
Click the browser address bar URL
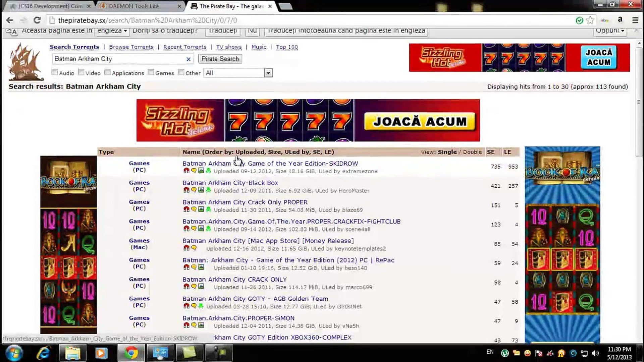tap(148, 20)
